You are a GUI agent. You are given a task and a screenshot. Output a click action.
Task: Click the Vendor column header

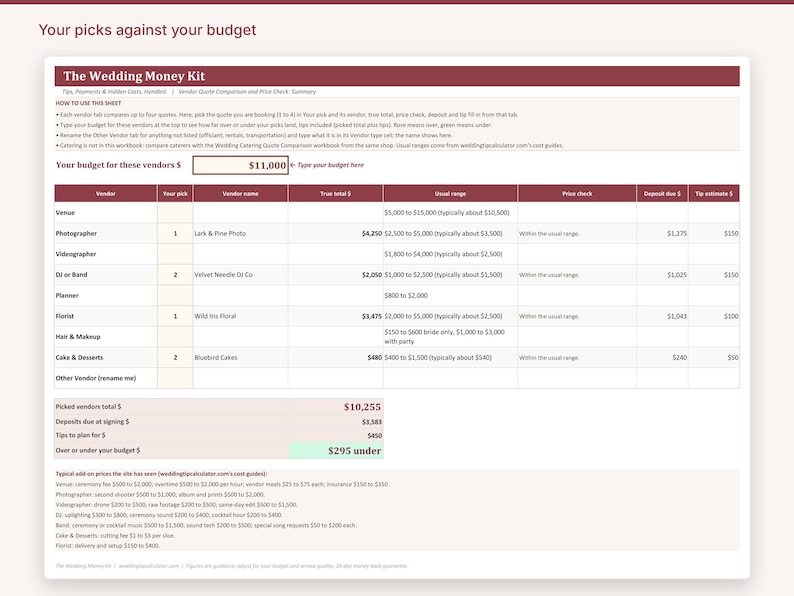click(x=106, y=193)
